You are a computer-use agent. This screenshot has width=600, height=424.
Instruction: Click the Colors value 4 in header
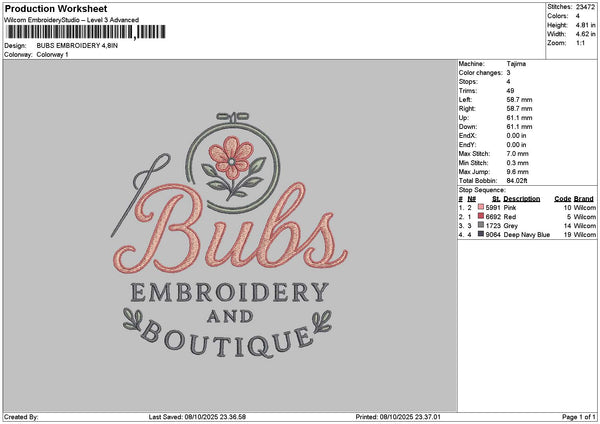pos(578,16)
